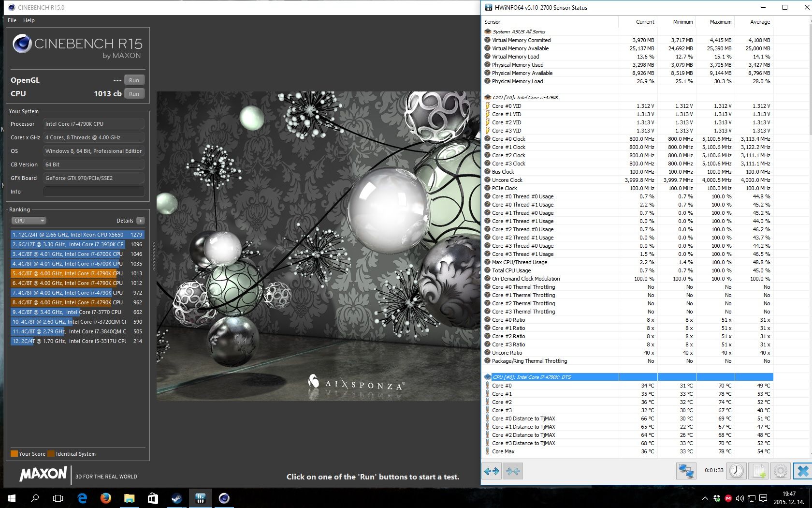Click the Core #0 temperature thermometer icon
The height and width of the screenshot is (508, 812).
coord(488,386)
